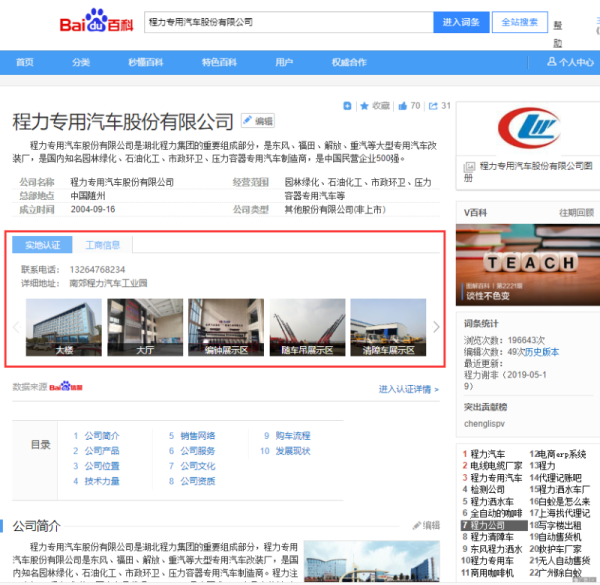Open the 特色百科 nav item
This screenshot has width=600, height=585.
[219, 62]
